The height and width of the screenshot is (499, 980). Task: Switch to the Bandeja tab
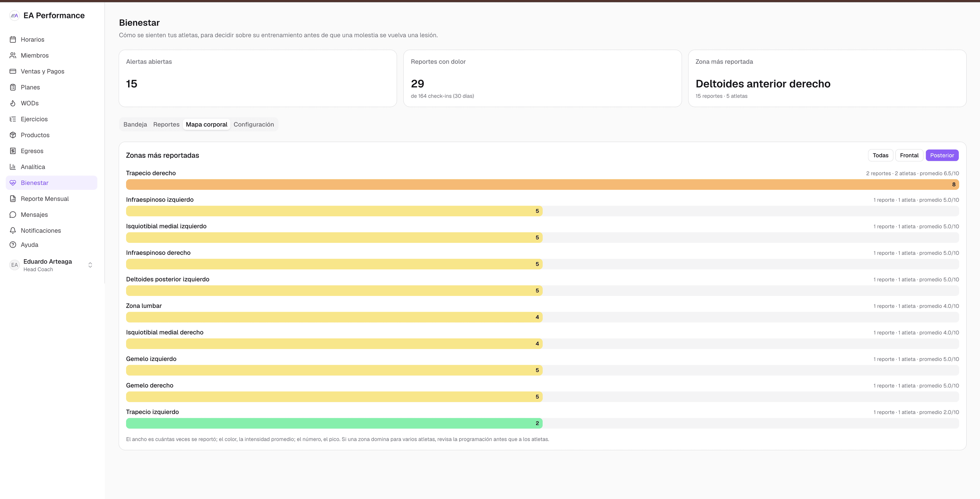click(x=135, y=125)
